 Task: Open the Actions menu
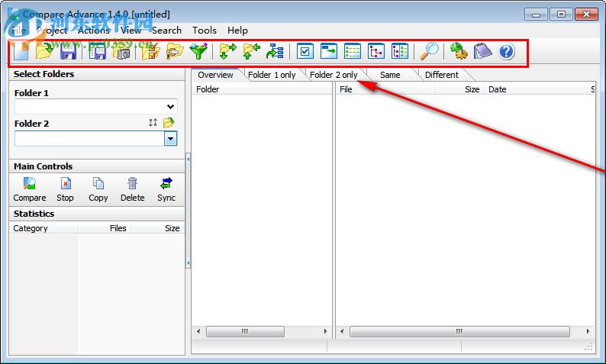pyautogui.click(x=94, y=30)
